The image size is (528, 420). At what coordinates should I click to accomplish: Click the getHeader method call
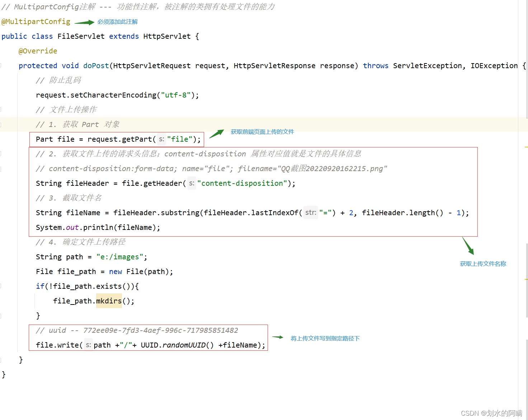click(163, 183)
